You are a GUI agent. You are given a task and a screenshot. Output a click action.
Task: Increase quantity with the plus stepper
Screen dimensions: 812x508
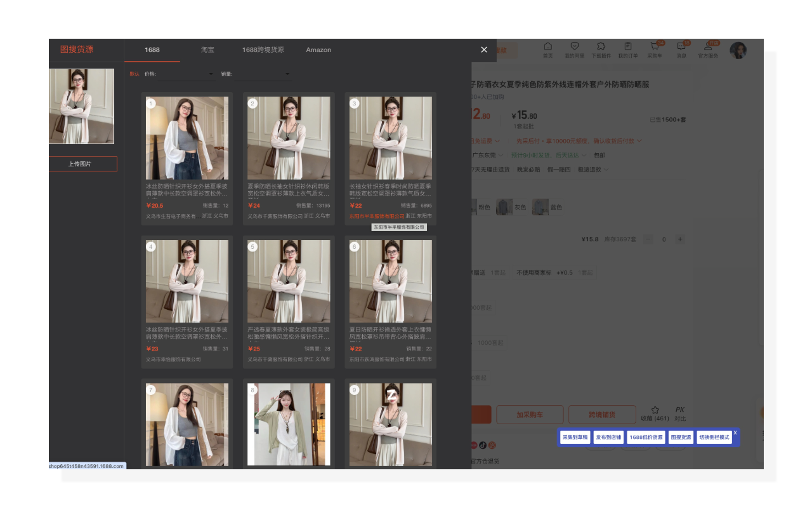coord(680,239)
